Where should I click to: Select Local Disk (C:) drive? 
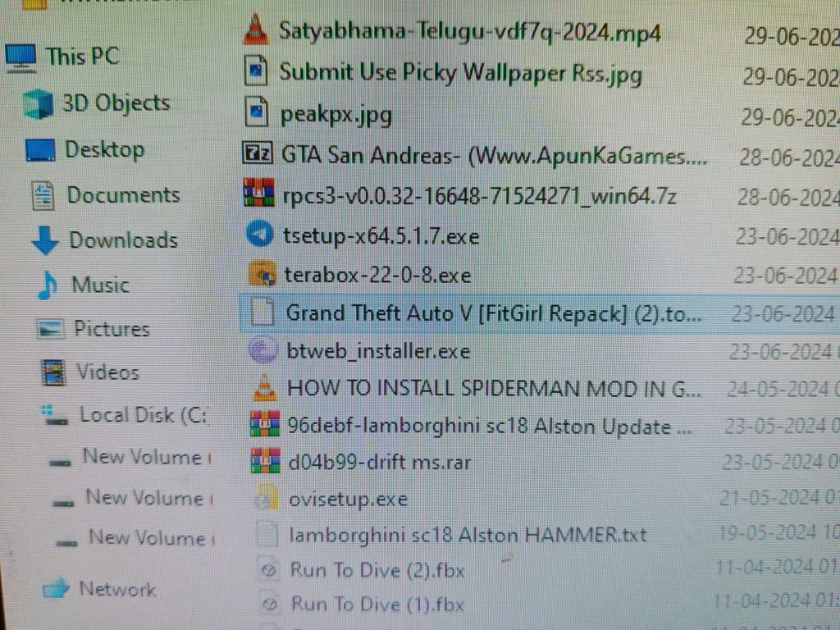[x=142, y=415]
